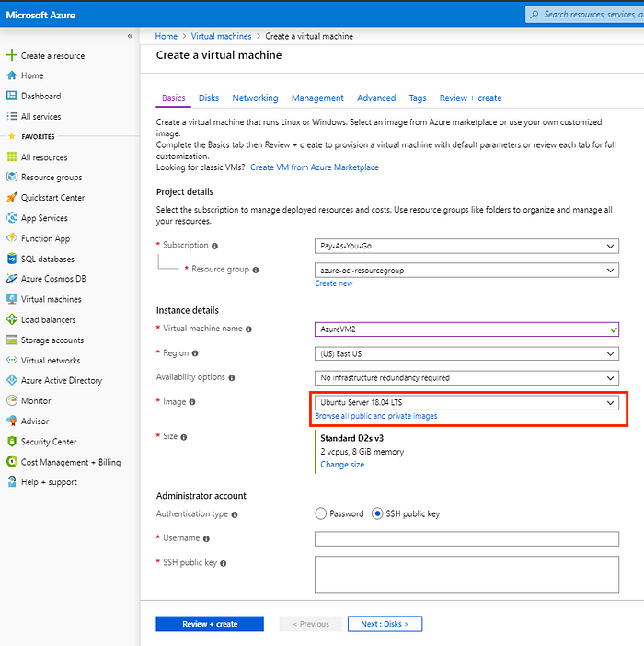Click info icon beside SSH public key label

point(223,563)
